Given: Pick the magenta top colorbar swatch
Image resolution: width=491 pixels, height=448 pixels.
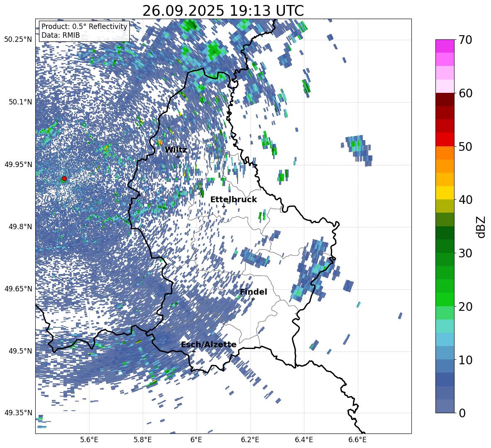Looking at the screenshot, I should pos(445,46).
